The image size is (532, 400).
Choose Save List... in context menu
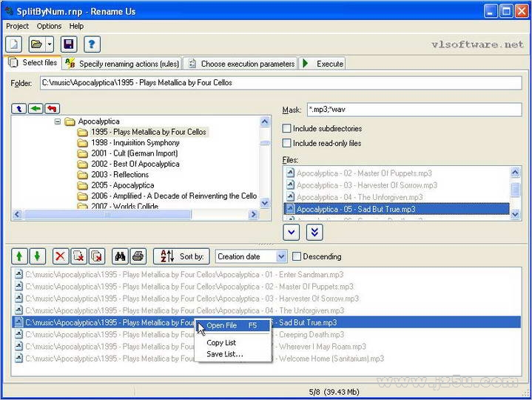[x=225, y=354]
